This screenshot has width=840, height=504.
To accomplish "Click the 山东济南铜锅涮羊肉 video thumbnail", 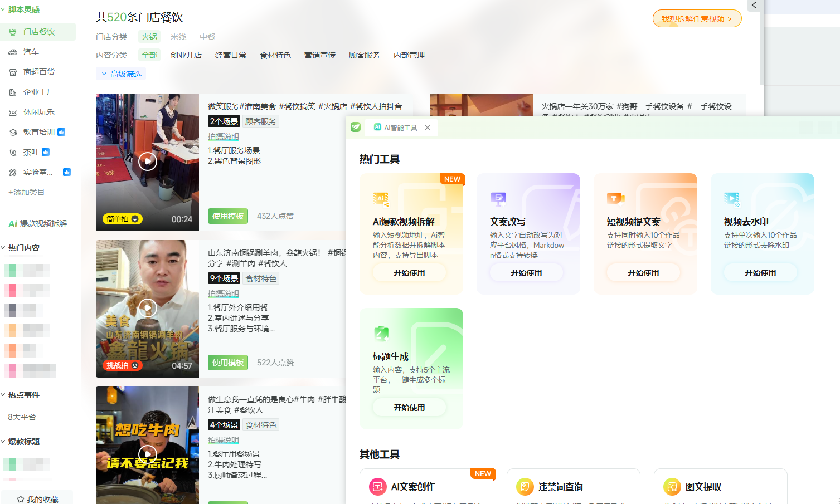I will 147,309.
